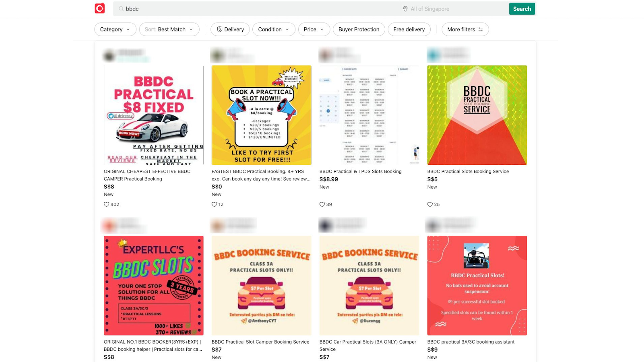
Task: Open BBDC Practical $8 Fixed listing image
Action: pos(154,115)
